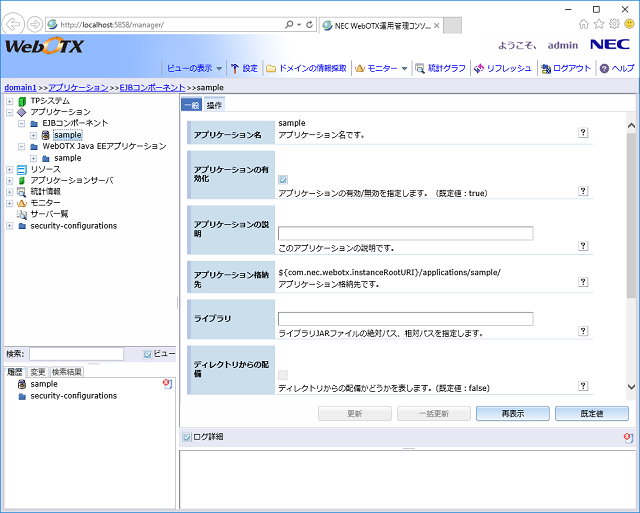640x513 pixels.
Task: Expand the TPシステム tree node
Action: tap(9, 101)
